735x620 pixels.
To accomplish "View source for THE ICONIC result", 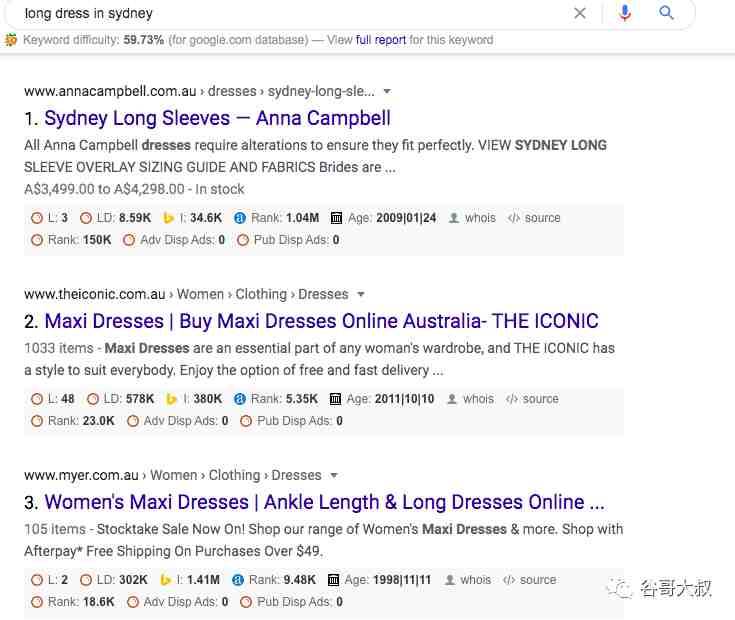I will tap(532, 399).
